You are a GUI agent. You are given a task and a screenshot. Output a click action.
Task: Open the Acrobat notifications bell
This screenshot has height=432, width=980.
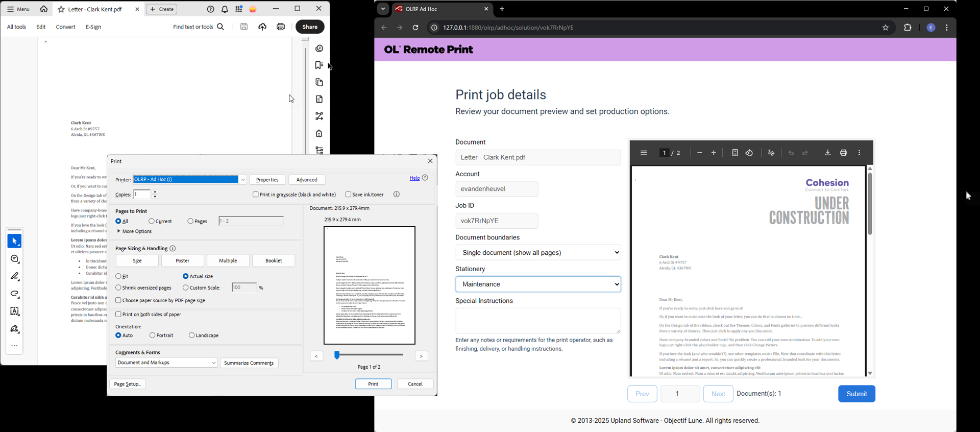pos(225,10)
